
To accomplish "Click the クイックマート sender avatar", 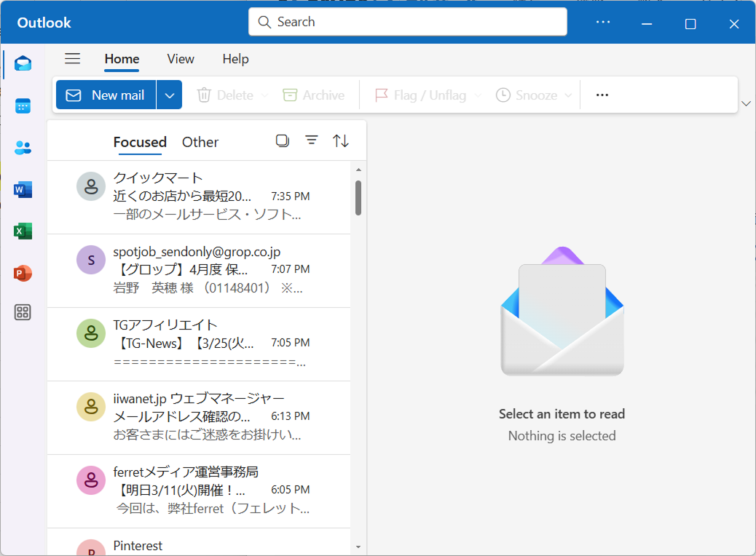I will 91,186.
